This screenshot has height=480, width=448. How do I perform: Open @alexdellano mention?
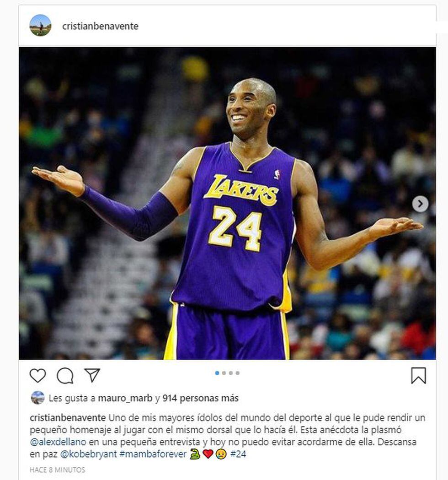tap(58, 442)
